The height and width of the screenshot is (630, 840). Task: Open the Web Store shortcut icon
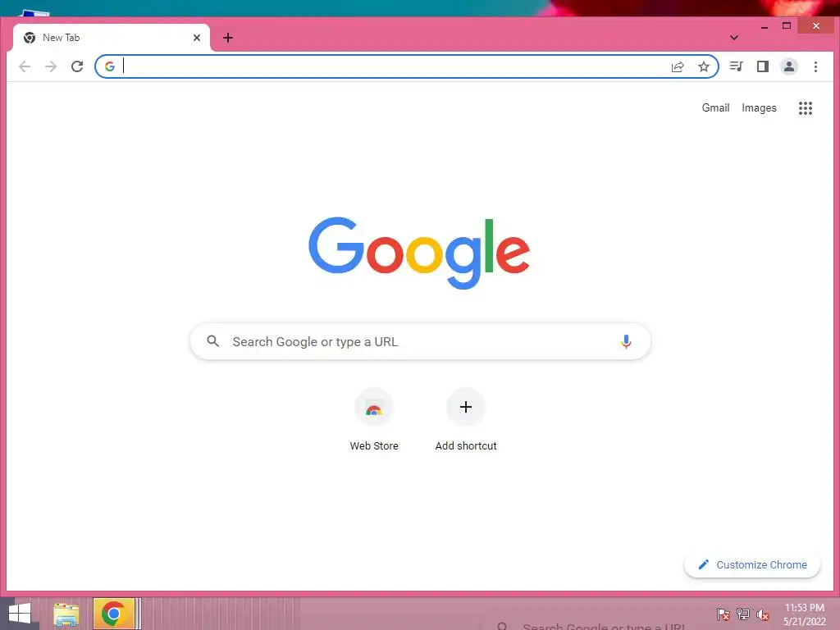coord(374,407)
